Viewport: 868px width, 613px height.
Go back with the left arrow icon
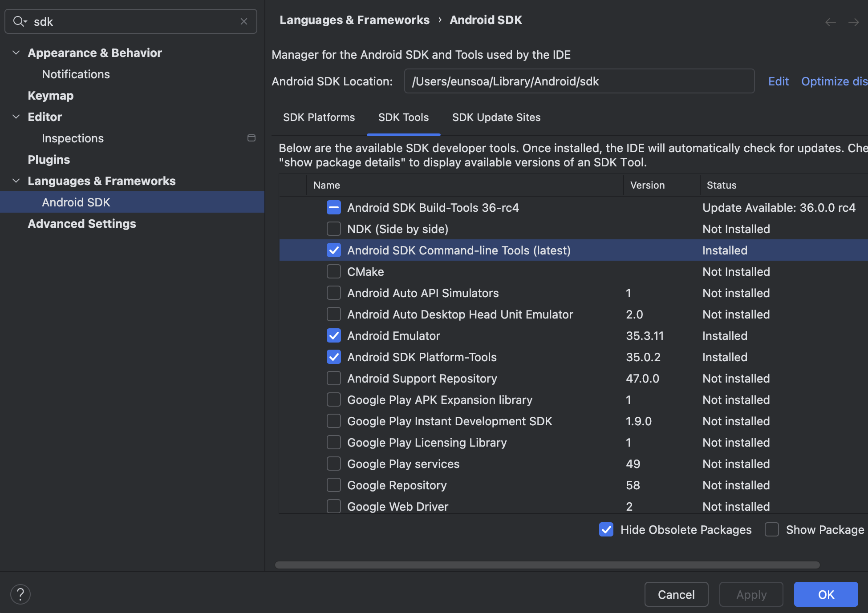[830, 22]
